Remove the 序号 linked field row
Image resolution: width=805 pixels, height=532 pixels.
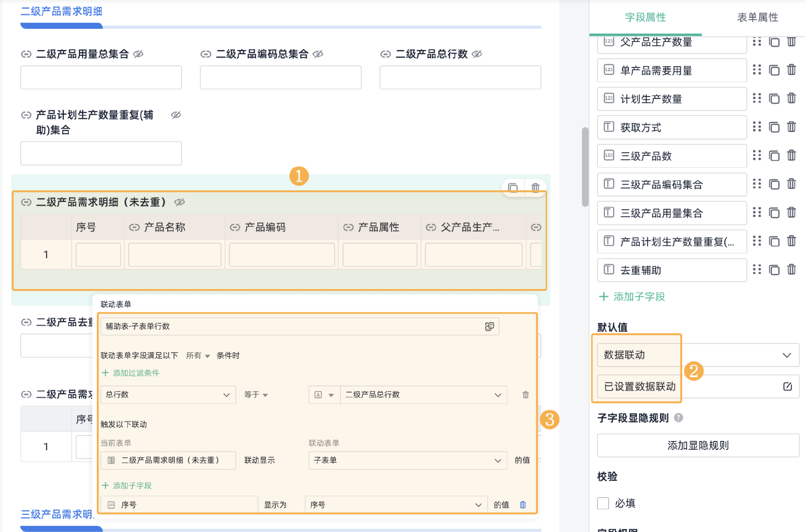[523, 505]
